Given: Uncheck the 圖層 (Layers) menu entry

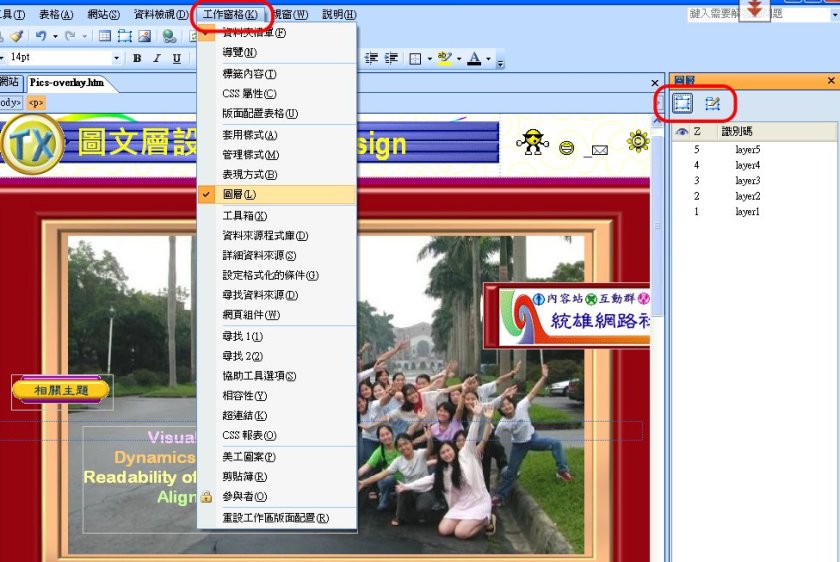Looking at the screenshot, I should point(239,194).
